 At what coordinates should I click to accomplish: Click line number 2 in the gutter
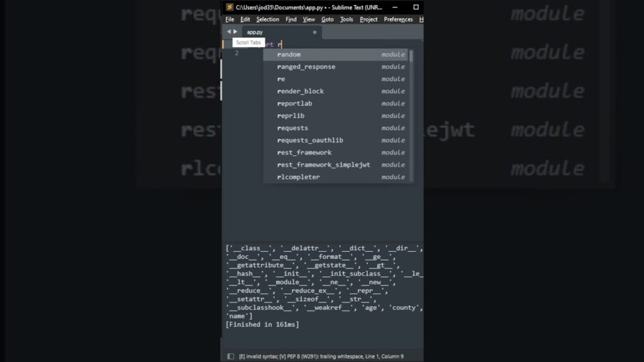click(x=236, y=53)
